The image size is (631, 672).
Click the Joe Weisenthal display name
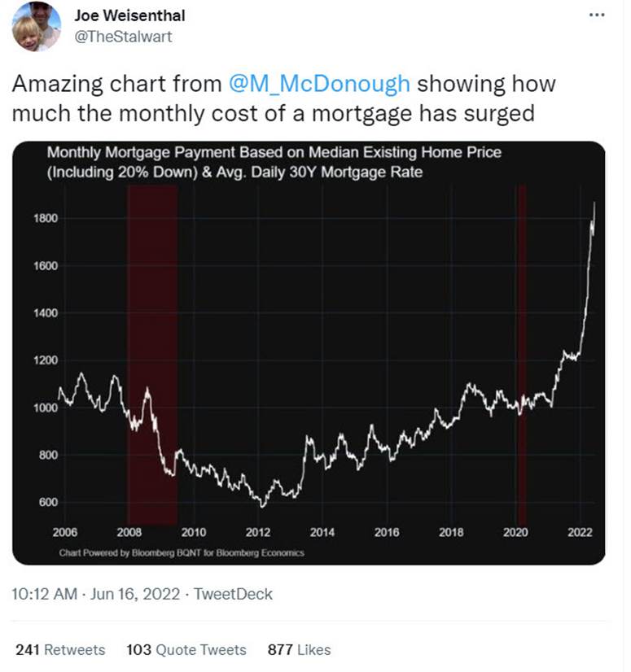click(129, 15)
